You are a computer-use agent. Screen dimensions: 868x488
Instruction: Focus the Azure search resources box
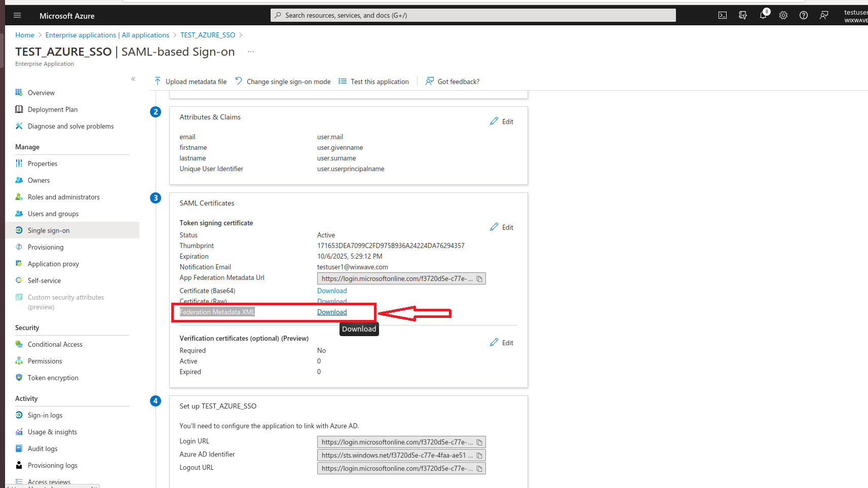pos(473,15)
